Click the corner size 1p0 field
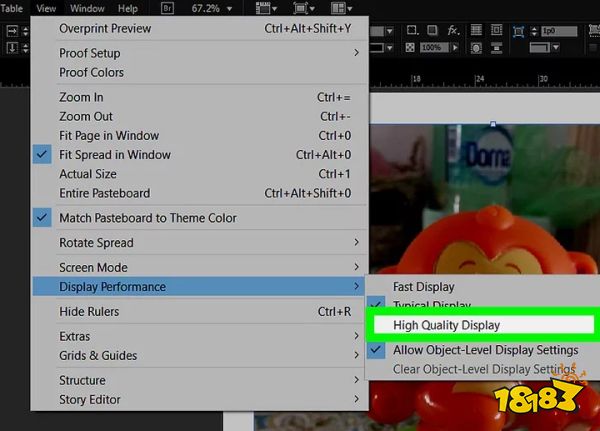 559,31
